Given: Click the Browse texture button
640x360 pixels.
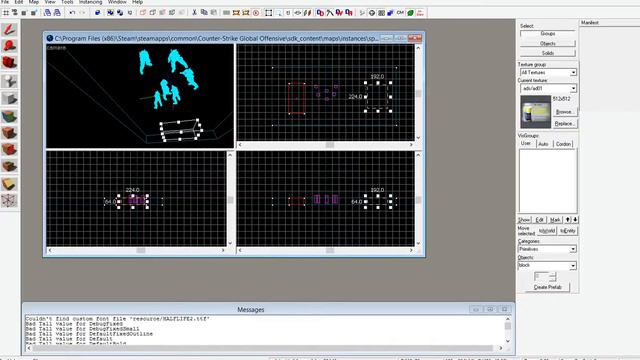Looking at the screenshot, I should coord(565,112).
